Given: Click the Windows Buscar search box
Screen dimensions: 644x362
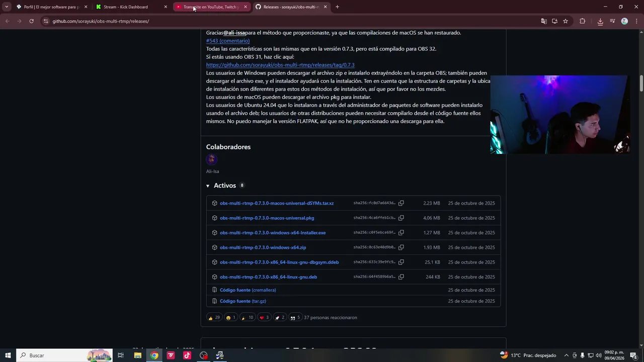Looking at the screenshot, I should (64, 355).
